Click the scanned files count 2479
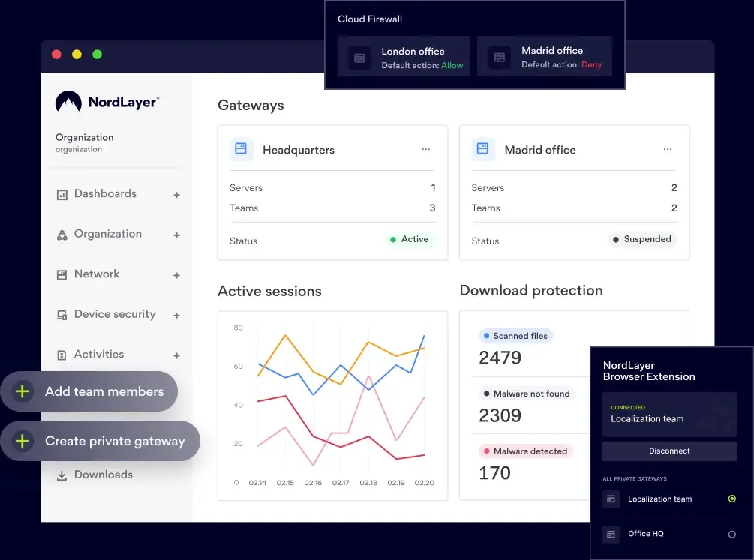Viewport: 754px width, 560px height. pos(500,358)
